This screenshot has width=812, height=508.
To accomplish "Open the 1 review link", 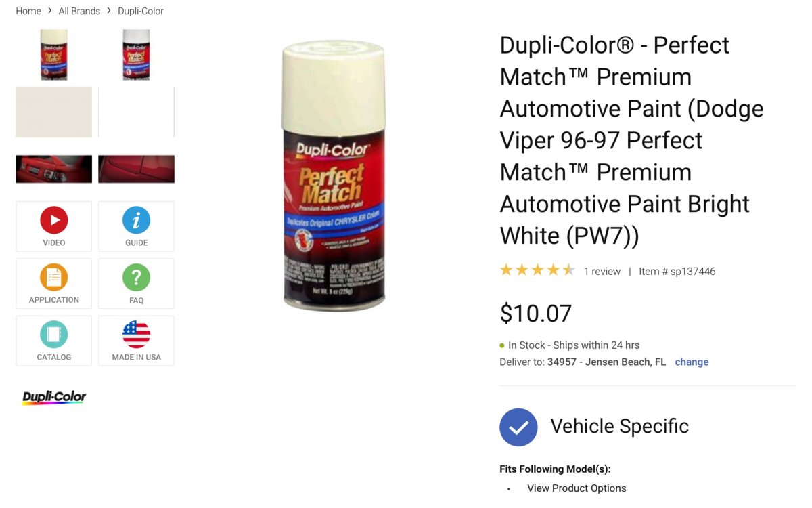I will coord(602,271).
